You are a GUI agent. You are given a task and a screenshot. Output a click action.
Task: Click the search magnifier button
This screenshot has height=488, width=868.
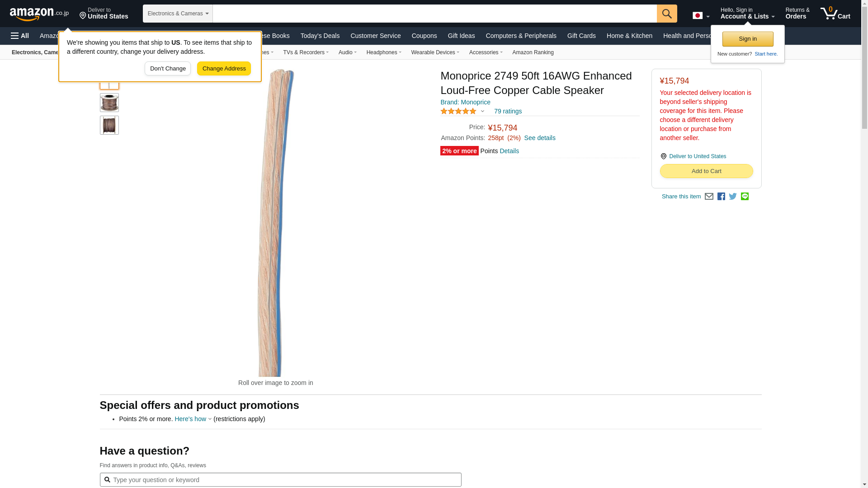tap(667, 14)
